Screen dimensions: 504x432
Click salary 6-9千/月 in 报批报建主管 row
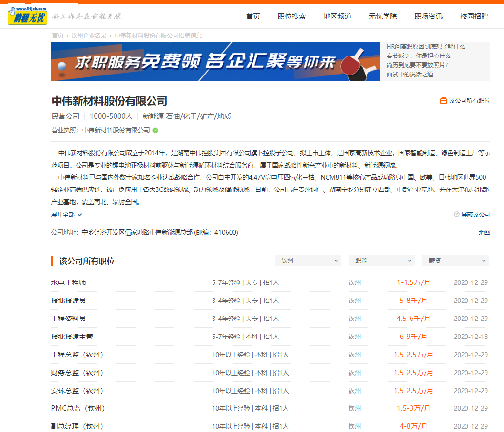(x=413, y=337)
